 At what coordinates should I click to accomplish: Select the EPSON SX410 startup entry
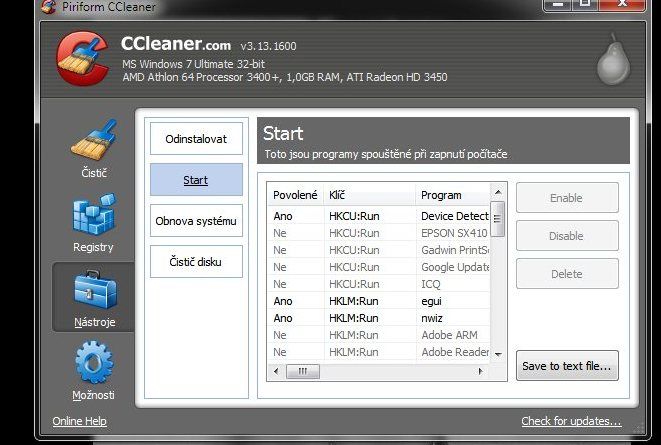pos(379,233)
